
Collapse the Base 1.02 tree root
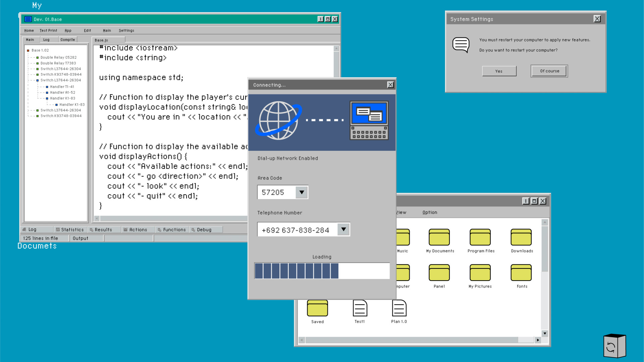(x=28, y=51)
